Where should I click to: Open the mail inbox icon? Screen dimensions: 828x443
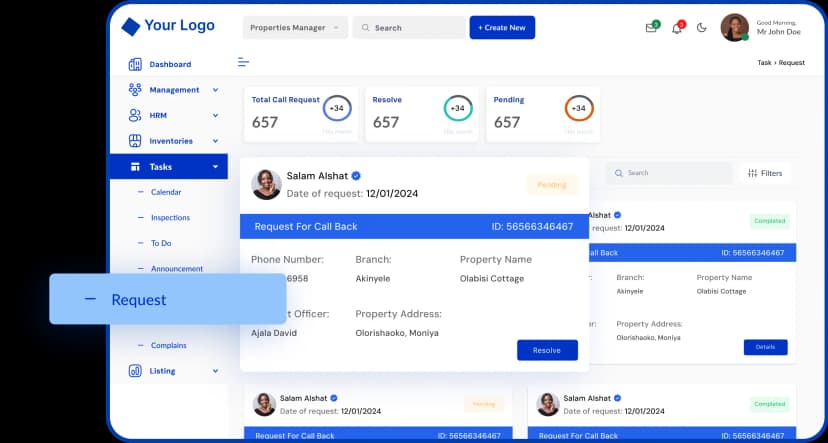click(x=651, y=28)
